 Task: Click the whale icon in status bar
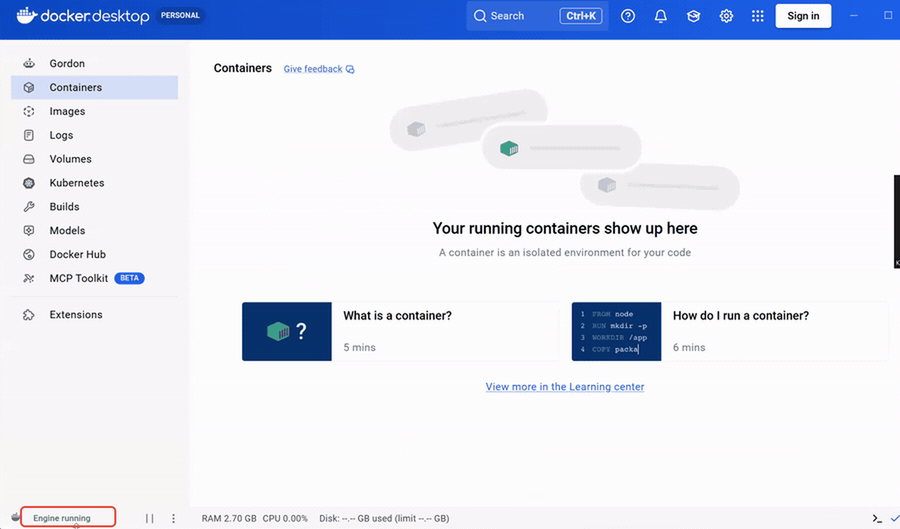[15, 517]
